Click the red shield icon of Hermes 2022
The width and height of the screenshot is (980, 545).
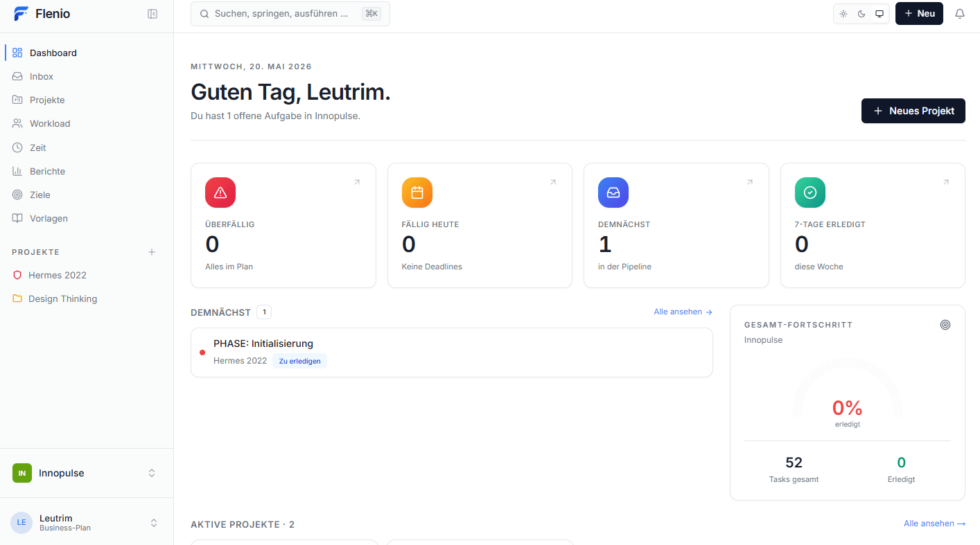[x=17, y=275]
